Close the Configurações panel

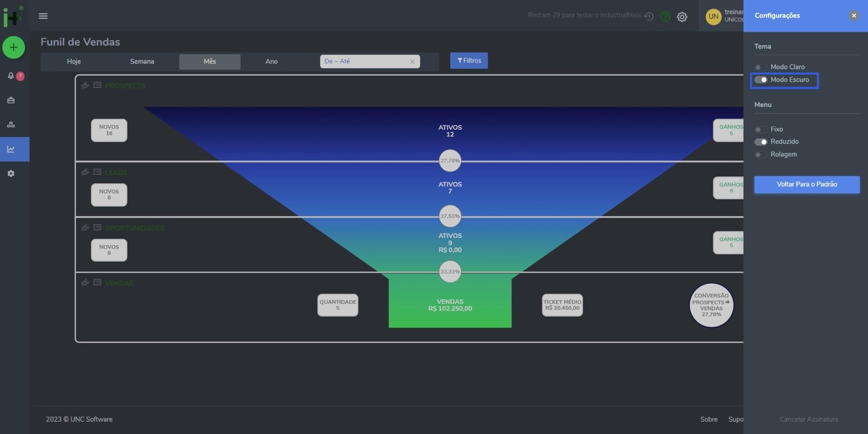click(853, 16)
